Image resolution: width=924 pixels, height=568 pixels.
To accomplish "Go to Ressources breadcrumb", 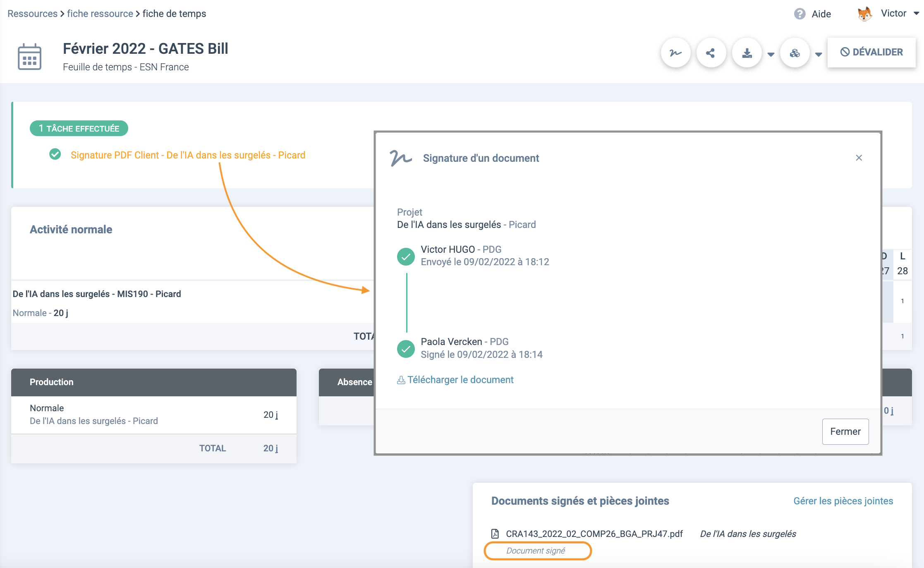I will [32, 14].
